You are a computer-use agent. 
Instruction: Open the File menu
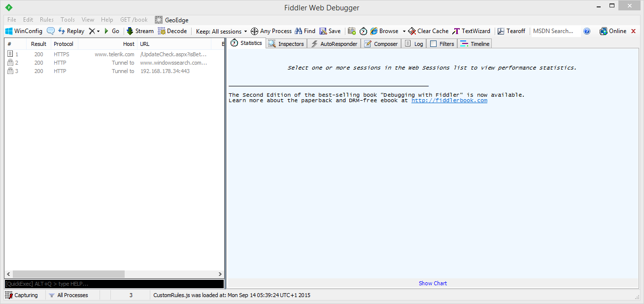[12, 20]
